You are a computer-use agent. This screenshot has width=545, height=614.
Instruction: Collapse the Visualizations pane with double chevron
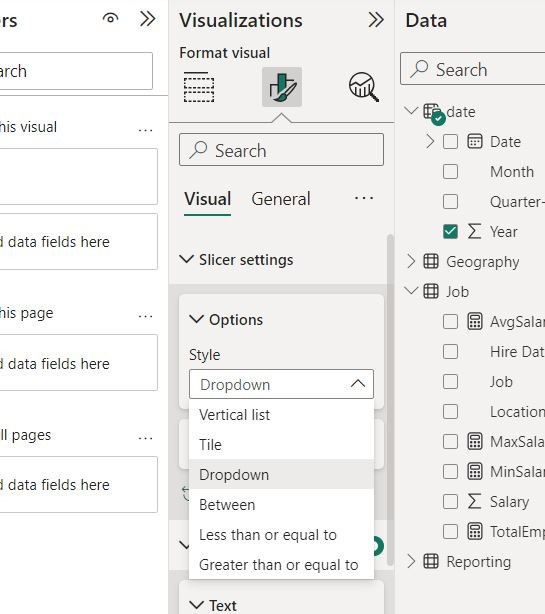click(x=376, y=20)
